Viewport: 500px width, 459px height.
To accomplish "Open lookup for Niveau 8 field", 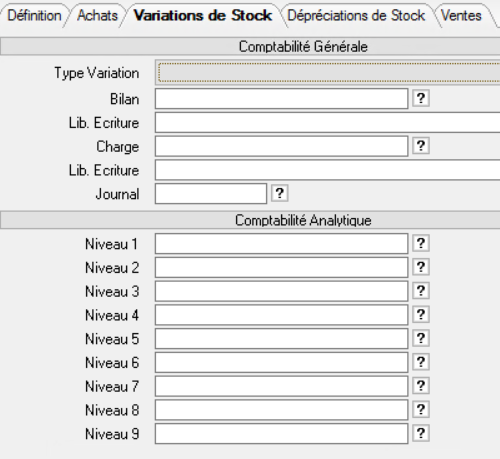I will pos(421,410).
